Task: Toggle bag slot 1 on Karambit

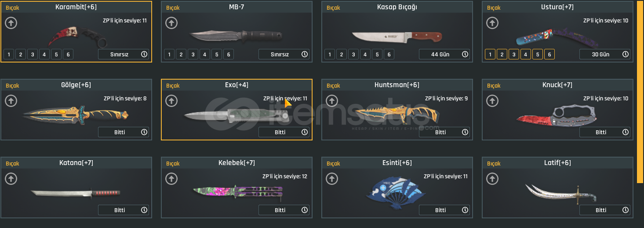Action: 9,54
